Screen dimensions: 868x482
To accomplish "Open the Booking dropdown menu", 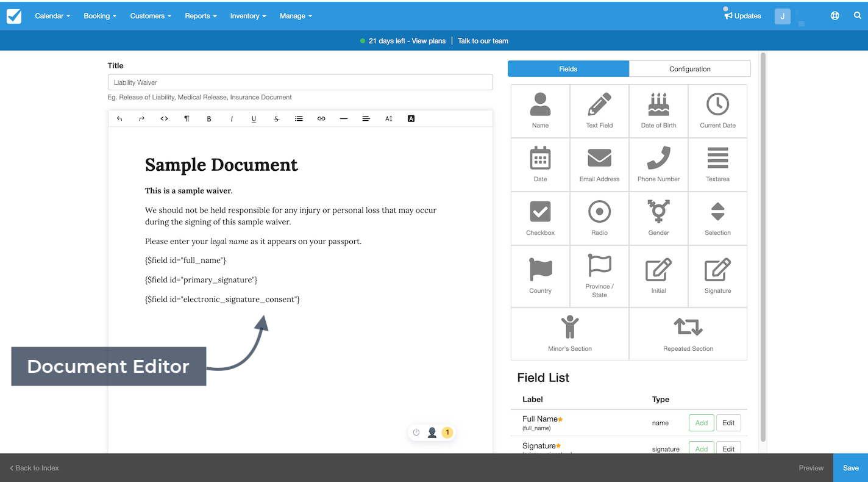I will pyautogui.click(x=100, y=16).
